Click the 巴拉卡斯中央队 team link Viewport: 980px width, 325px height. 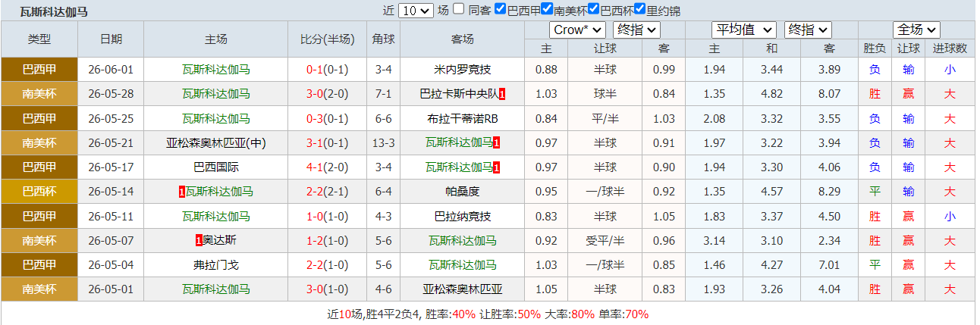click(x=459, y=94)
